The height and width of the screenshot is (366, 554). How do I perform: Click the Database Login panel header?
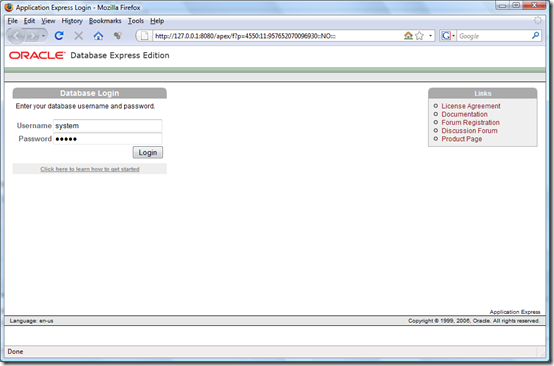[89, 93]
